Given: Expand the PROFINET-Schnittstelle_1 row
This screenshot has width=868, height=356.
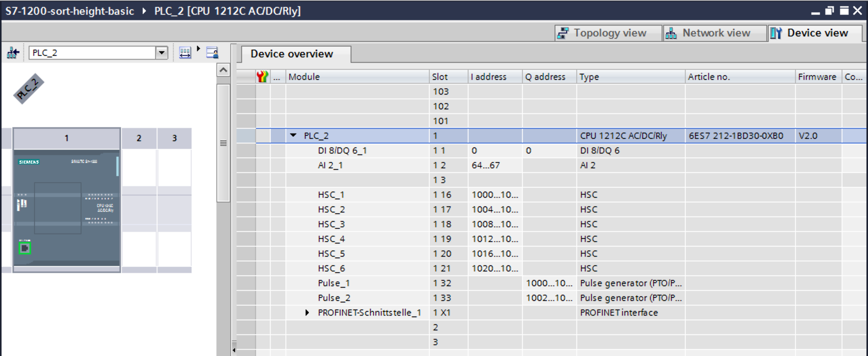Looking at the screenshot, I should coord(307,313).
